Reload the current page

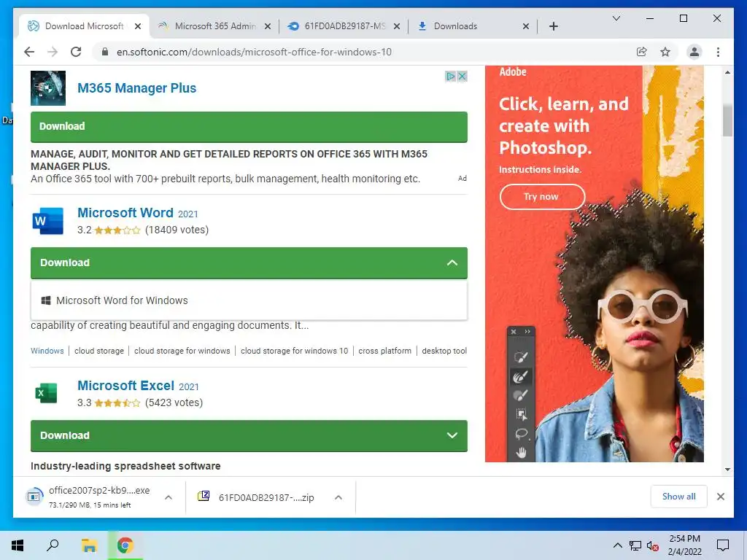point(76,52)
